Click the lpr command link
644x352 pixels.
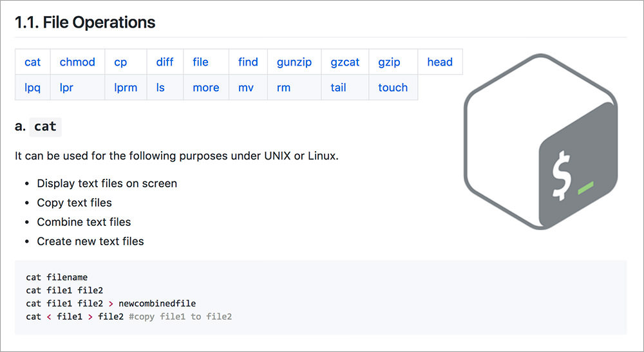[x=66, y=88]
